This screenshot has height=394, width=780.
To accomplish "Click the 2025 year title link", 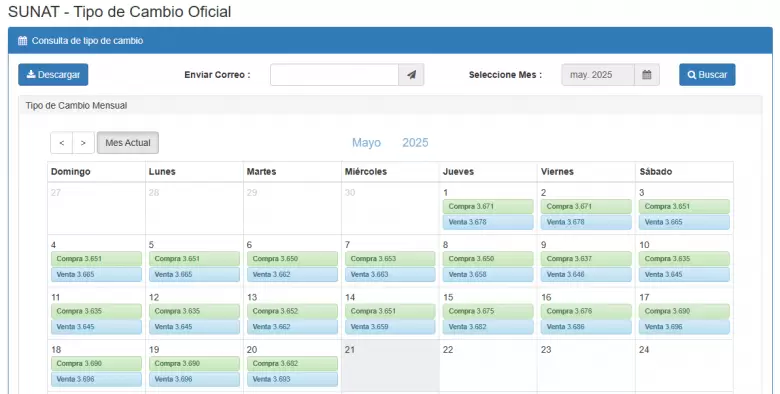I will 415,143.
